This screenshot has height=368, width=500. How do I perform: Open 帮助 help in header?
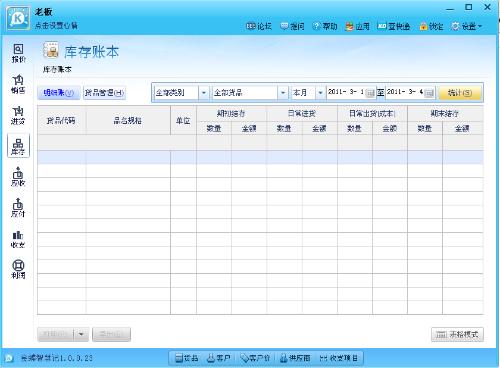325,26
